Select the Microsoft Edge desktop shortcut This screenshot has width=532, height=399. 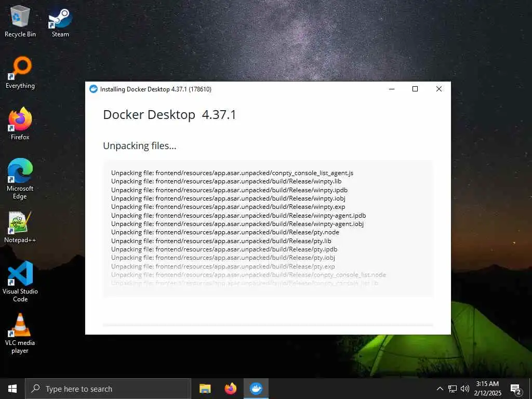click(x=20, y=179)
